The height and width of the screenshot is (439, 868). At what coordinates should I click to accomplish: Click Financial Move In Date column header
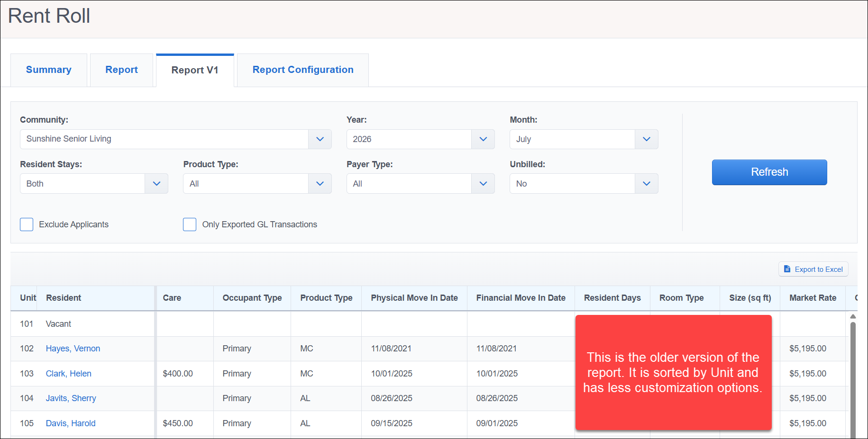click(x=521, y=298)
